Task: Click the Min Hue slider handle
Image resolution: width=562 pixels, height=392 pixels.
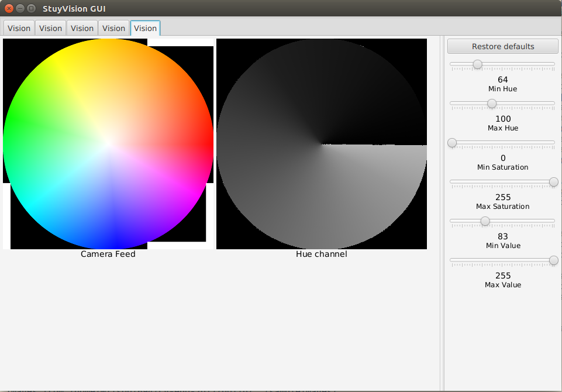Action: [x=477, y=64]
